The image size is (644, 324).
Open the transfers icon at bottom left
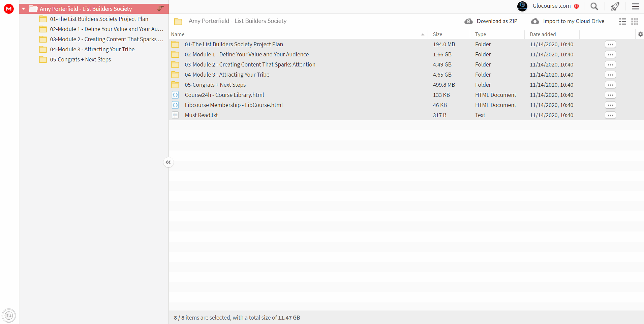pyautogui.click(x=9, y=316)
